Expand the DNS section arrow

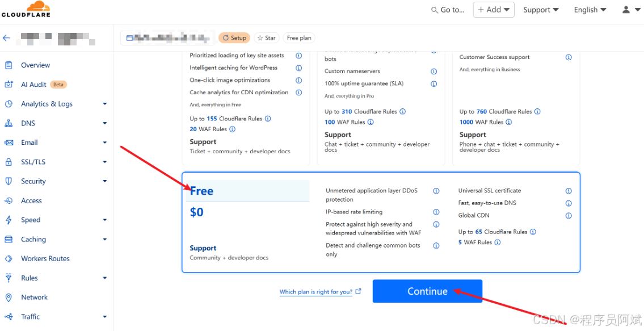[x=105, y=123]
